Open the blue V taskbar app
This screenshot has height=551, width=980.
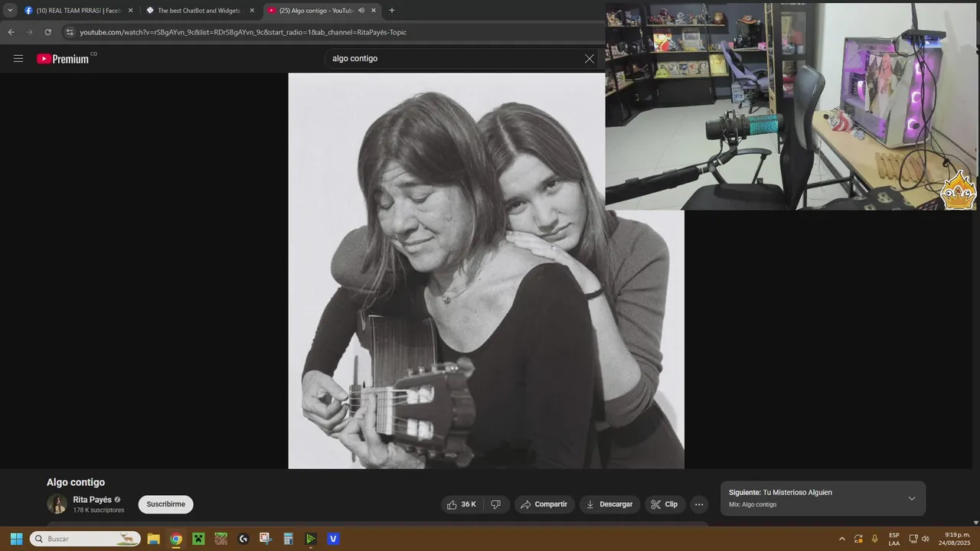[333, 539]
